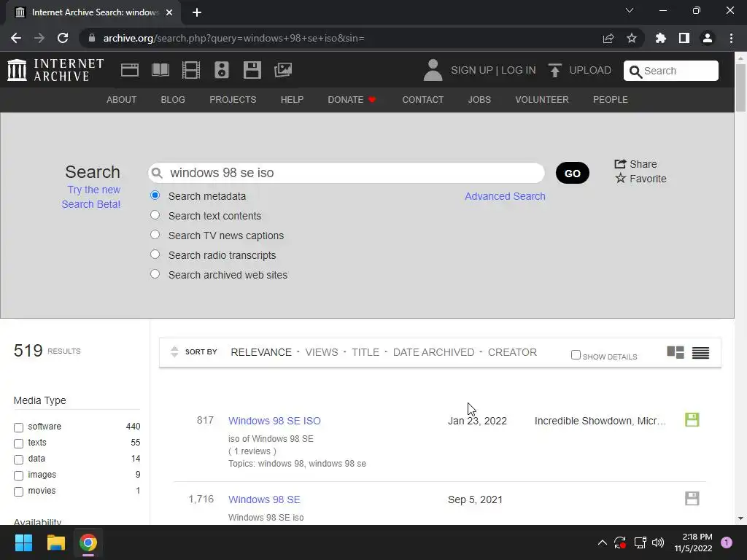This screenshot has height=560, width=747.
Task: Switch to list view icon
Action: click(700, 352)
